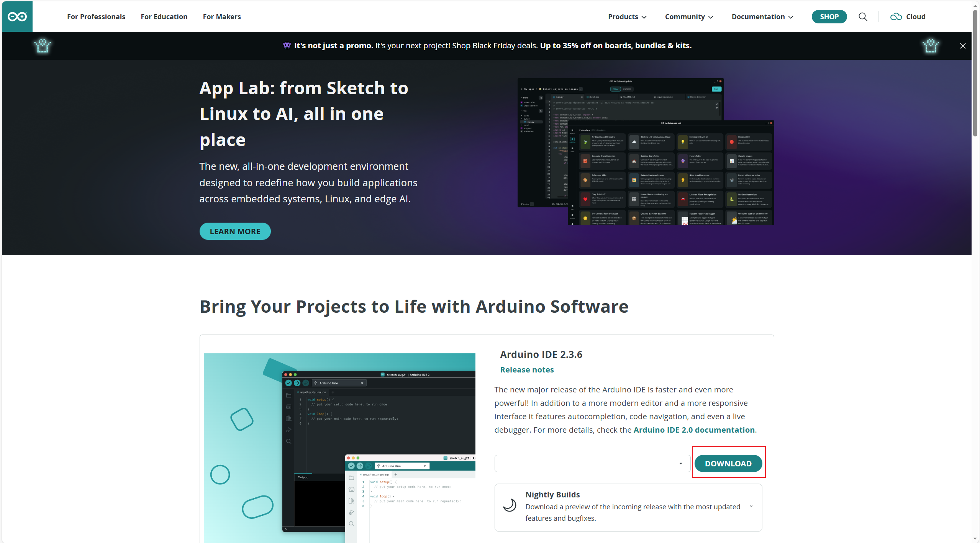Click the DOWNLOAD button
Screen dimensions: 980x543
tap(728, 463)
